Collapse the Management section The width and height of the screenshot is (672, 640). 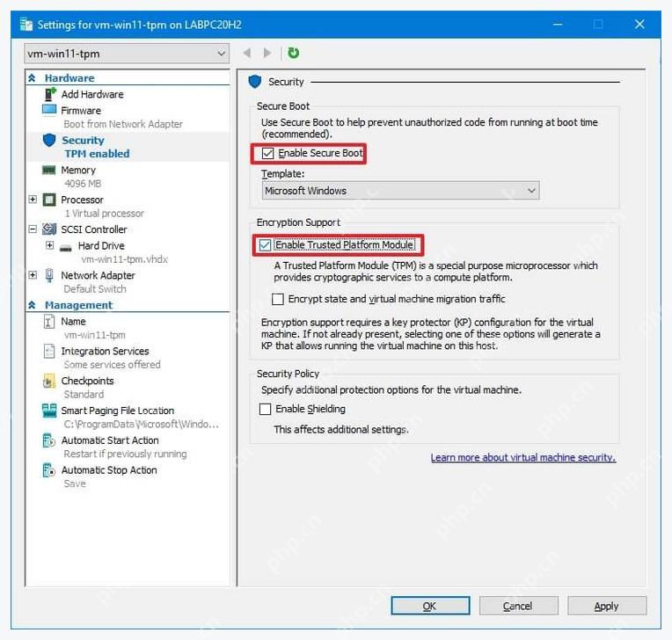click(32, 305)
